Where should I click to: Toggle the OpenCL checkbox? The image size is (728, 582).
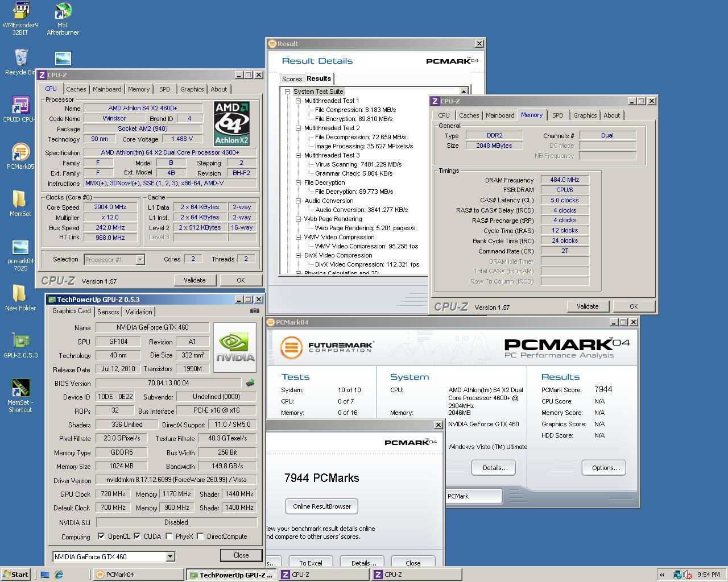(101, 536)
